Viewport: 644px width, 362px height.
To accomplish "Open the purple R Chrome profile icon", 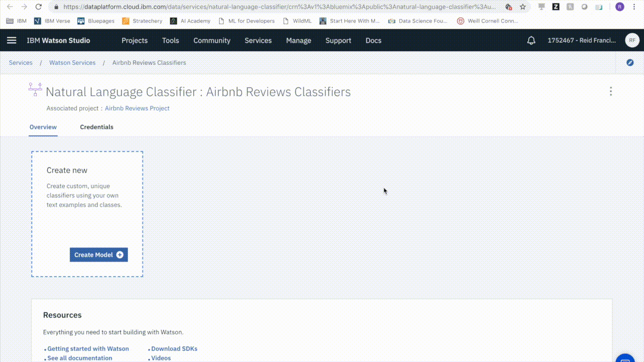I will [620, 7].
